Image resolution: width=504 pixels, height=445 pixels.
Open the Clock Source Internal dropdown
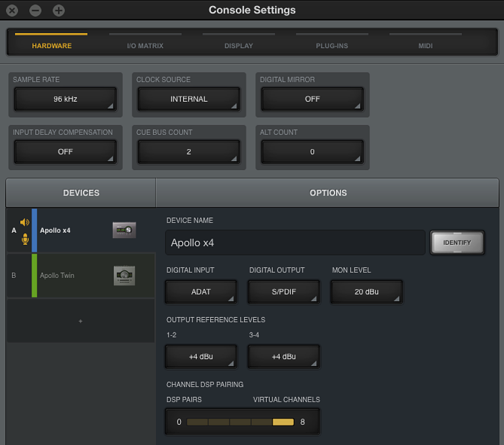[x=189, y=99]
